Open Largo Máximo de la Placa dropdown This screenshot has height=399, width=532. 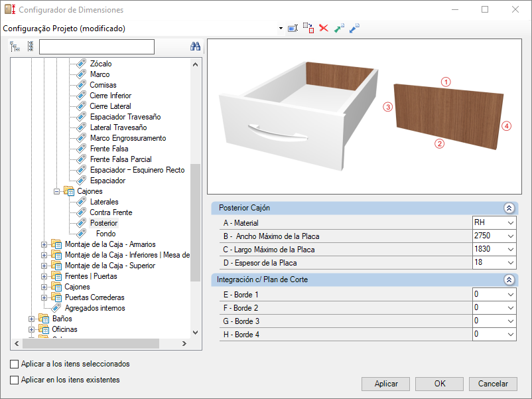[511, 249]
